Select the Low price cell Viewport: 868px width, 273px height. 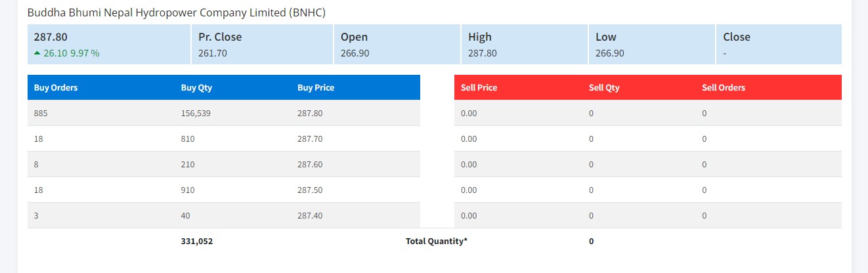(x=652, y=44)
